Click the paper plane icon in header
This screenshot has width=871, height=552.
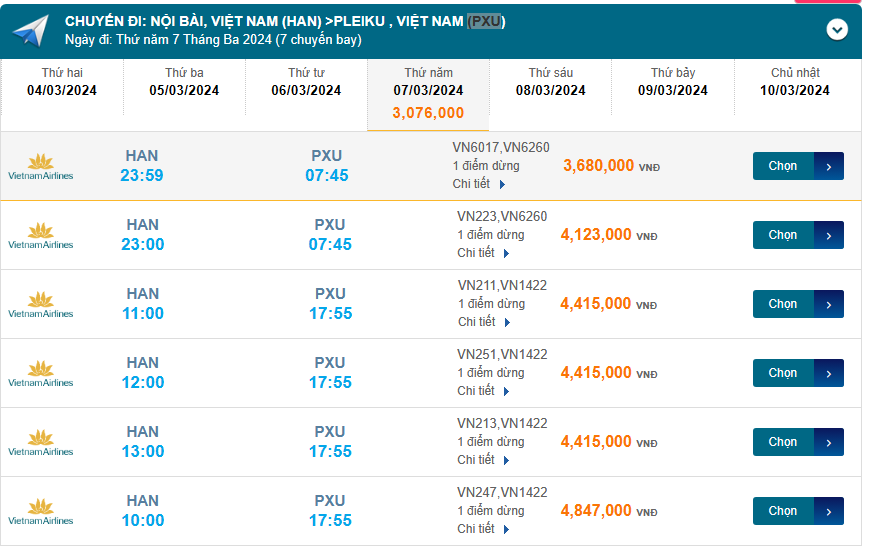(30, 31)
